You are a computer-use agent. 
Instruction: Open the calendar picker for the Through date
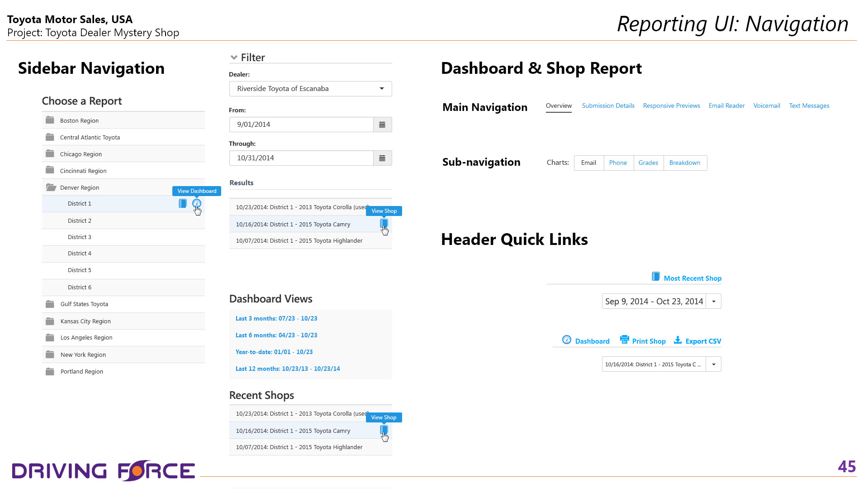[x=382, y=158]
